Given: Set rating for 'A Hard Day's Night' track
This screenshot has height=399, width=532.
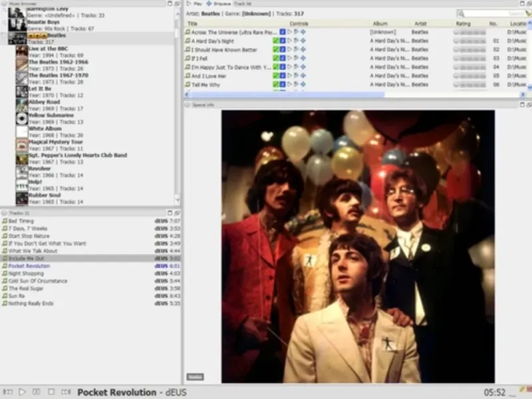Looking at the screenshot, I should point(469,41).
